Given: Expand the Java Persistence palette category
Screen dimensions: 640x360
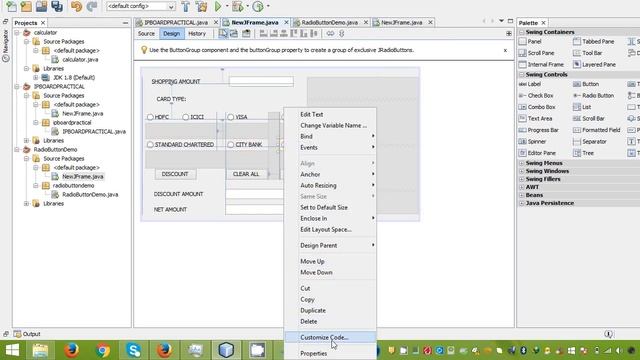Looking at the screenshot, I should point(522,203).
